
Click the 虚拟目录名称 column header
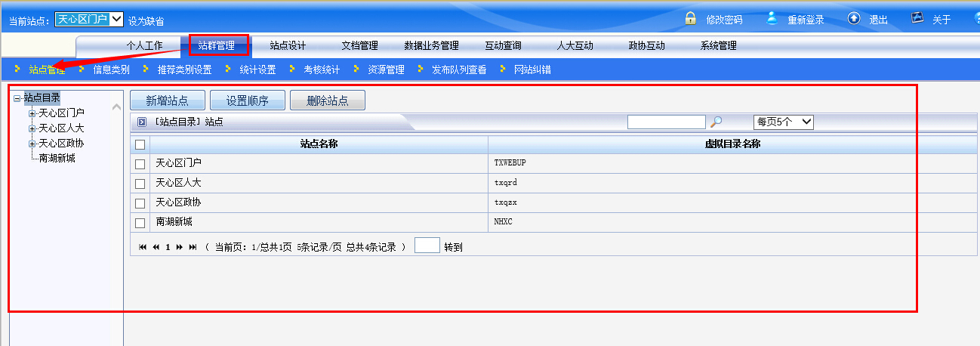pos(732,144)
